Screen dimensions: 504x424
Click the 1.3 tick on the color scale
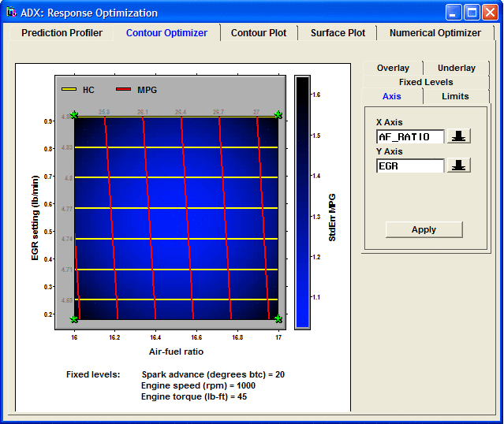click(316, 217)
